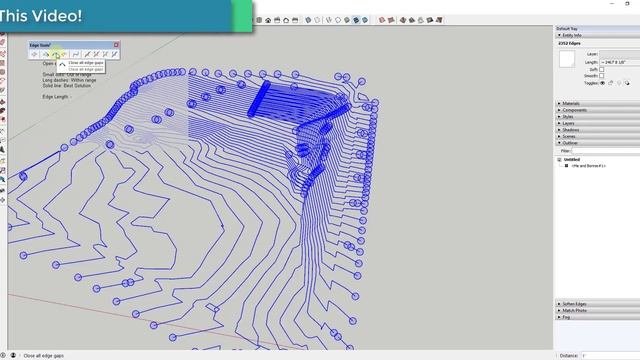Image resolution: width=640 pixels, height=360 pixels.
Task: Select the group under Untitled in Outliner
Action: coord(588,166)
